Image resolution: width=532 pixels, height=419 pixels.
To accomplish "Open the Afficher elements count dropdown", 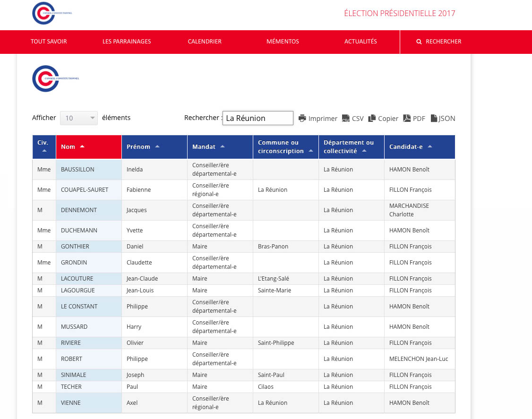I will click(78, 118).
